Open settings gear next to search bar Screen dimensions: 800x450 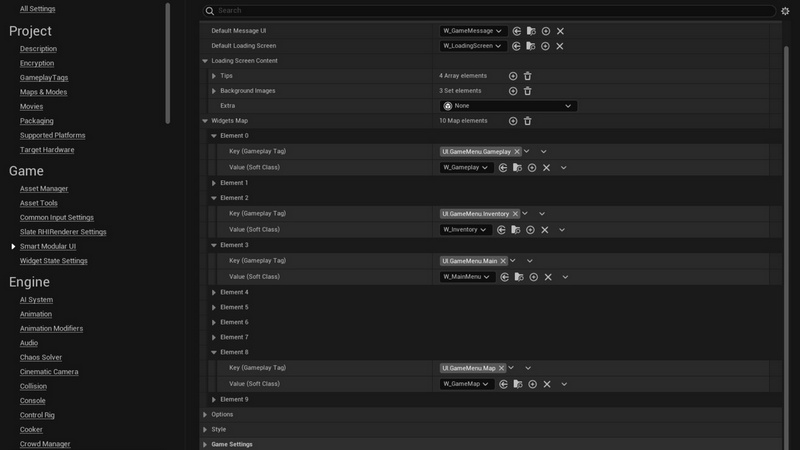[x=785, y=11]
